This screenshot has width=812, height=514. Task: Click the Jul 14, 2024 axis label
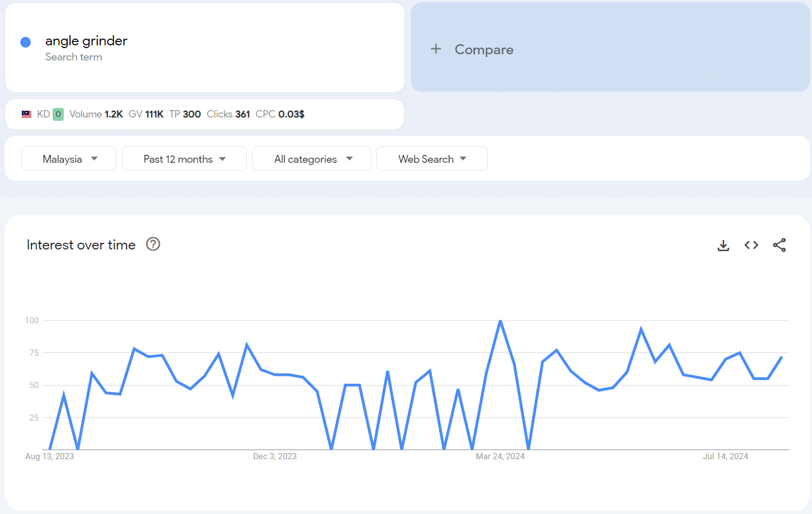coord(725,456)
